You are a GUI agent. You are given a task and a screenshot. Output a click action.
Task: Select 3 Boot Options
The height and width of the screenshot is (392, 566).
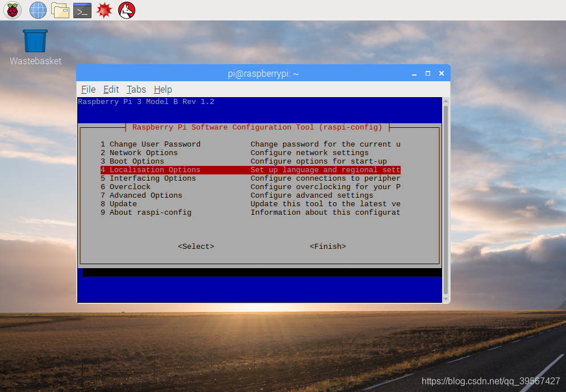(x=251, y=161)
